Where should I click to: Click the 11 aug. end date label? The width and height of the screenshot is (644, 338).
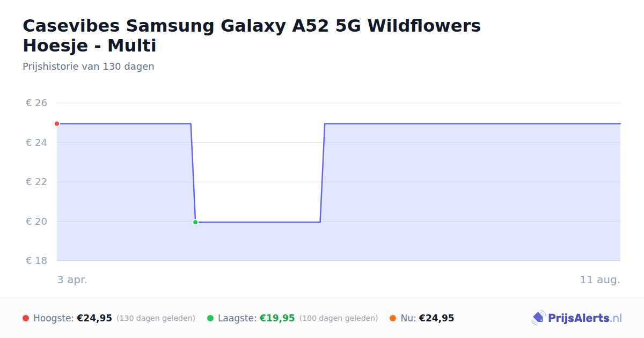(600, 280)
